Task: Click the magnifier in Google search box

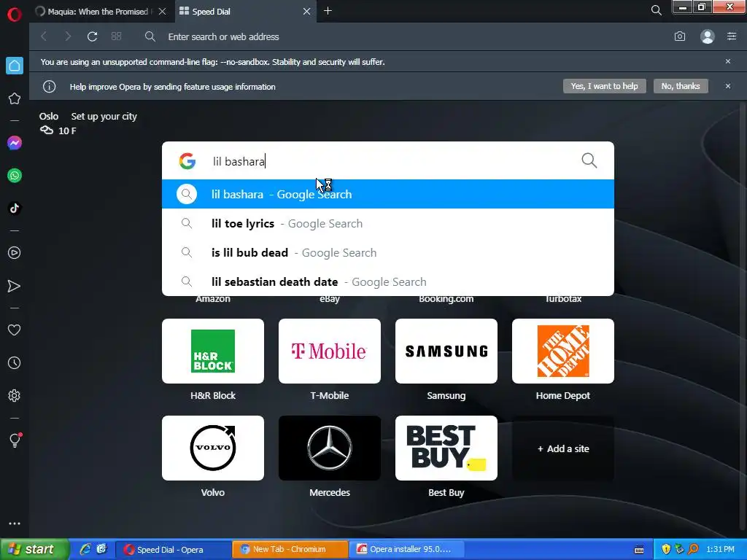Action: pyautogui.click(x=589, y=160)
